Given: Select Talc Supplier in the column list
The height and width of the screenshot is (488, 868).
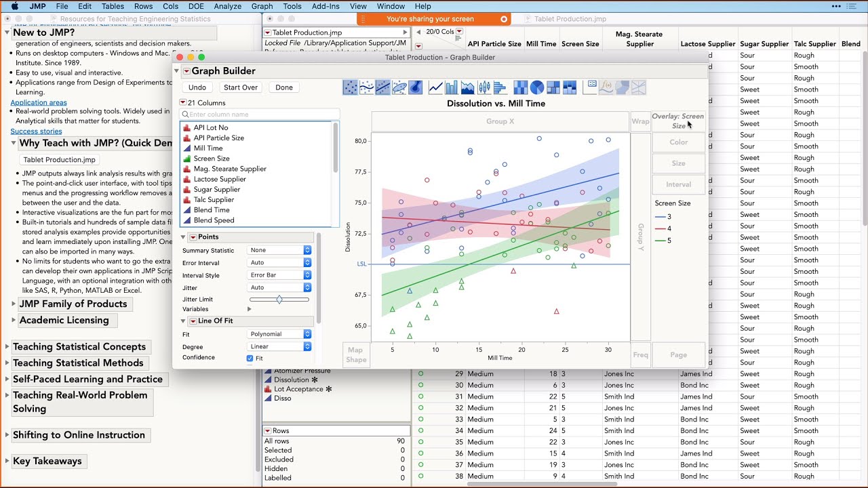Looking at the screenshot, I should tap(214, 199).
